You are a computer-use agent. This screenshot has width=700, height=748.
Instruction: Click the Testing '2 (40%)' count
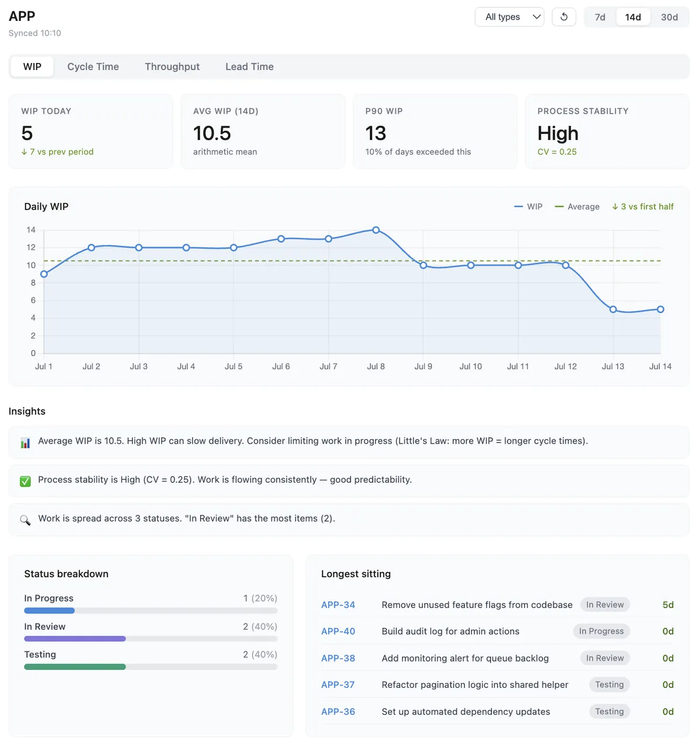(x=260, y=654)
